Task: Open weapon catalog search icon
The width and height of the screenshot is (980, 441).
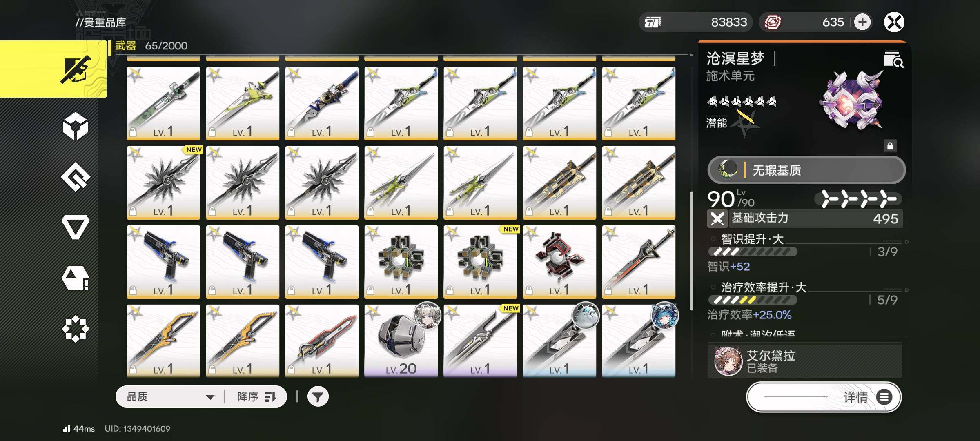Action: click(893, 60)
